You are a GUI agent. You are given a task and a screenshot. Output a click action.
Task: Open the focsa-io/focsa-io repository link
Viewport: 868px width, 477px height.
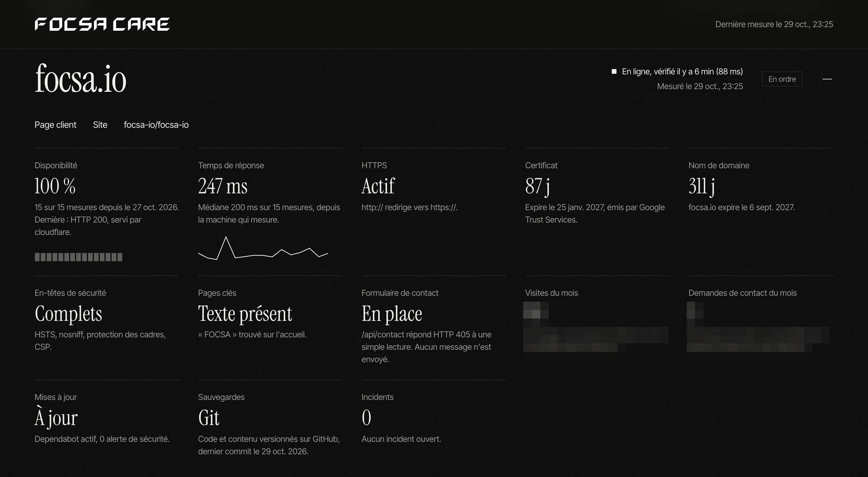coord(156,125)
